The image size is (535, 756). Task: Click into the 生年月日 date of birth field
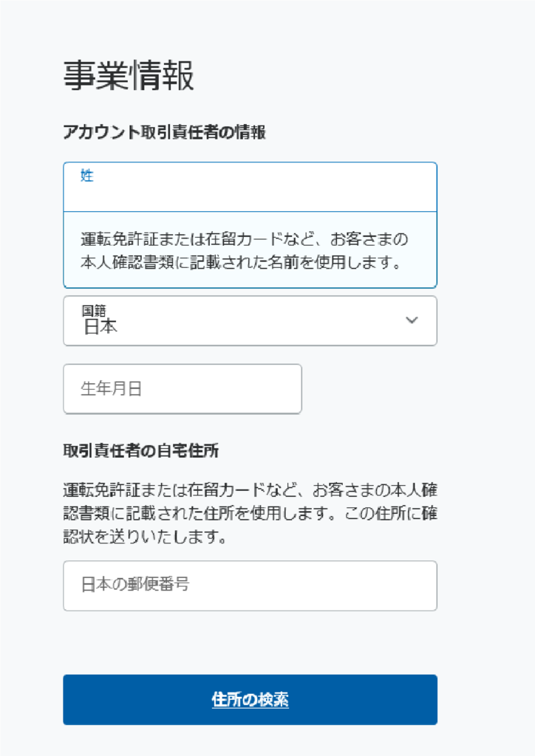click(183, 388)
